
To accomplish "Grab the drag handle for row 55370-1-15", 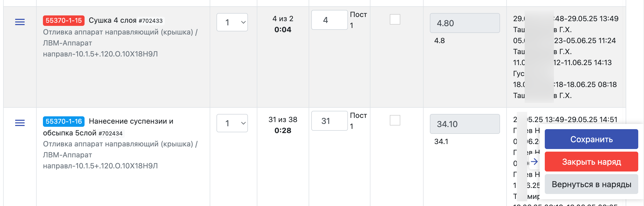I will (20, 22).
